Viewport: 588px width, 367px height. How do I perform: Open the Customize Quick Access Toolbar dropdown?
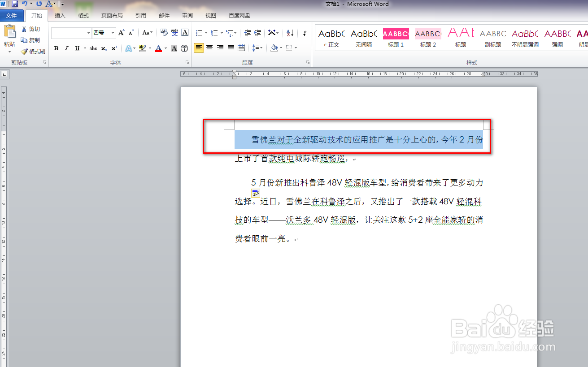click(62, 4)
